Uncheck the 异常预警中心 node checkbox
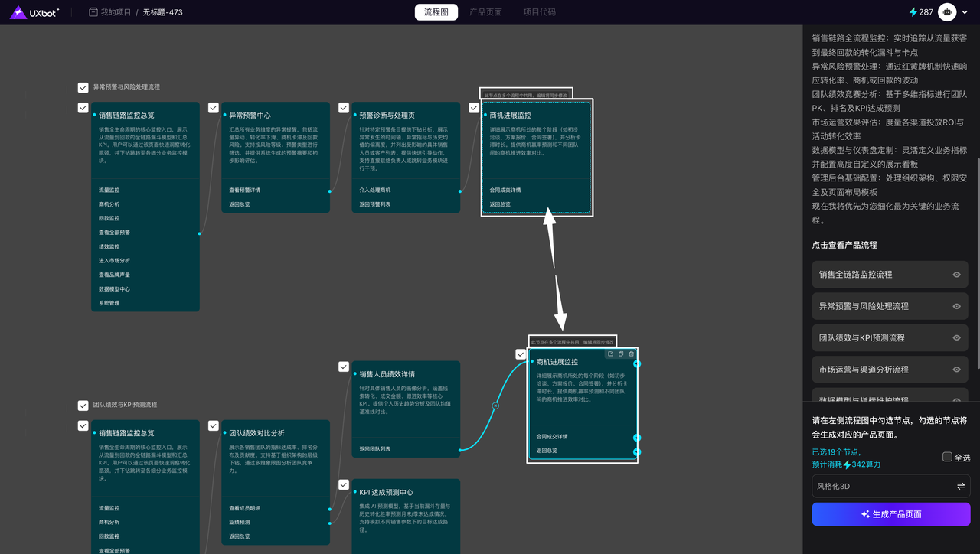980x554 pixels. click(x=214, y=108)
